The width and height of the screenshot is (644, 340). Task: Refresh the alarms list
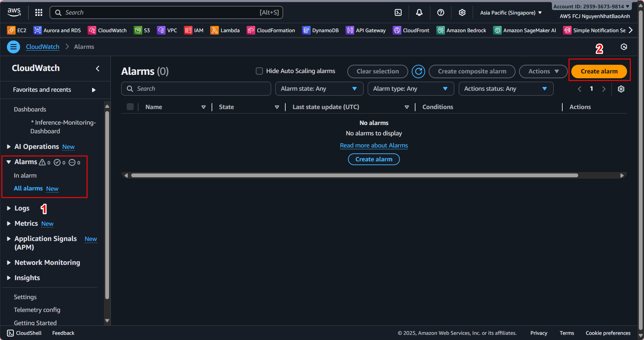click(x=418, y=71)
